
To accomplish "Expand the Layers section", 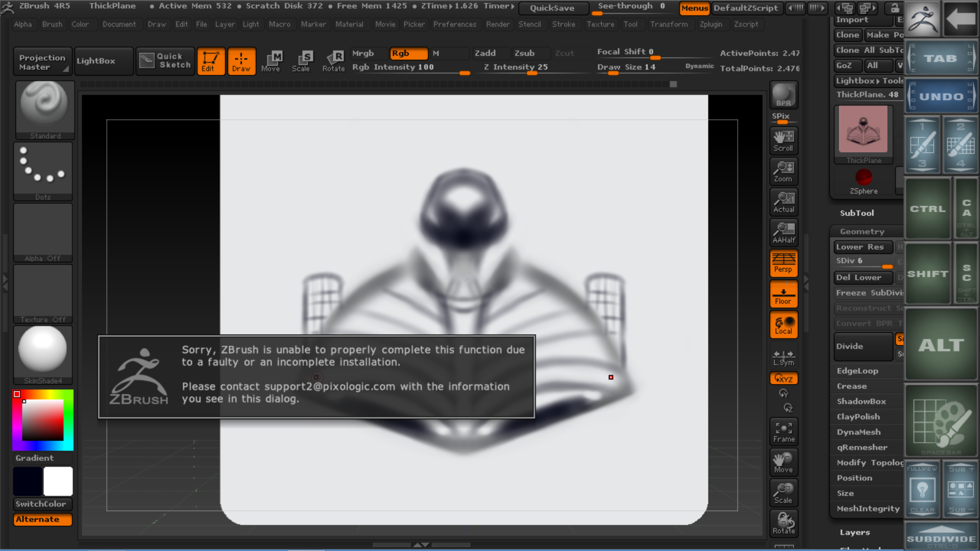I will (x=855, y=532).
